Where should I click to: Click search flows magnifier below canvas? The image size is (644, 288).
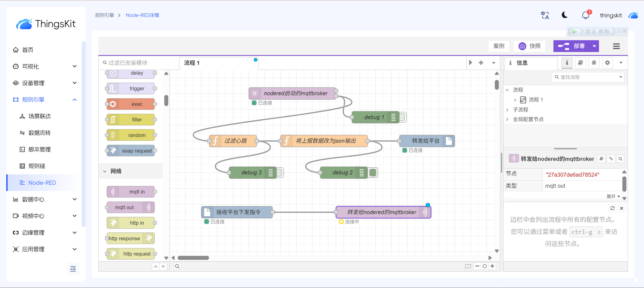177,266
